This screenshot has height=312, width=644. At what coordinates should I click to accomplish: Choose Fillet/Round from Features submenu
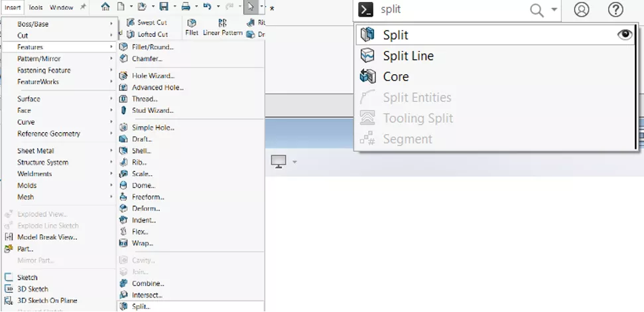coord(190,47)
